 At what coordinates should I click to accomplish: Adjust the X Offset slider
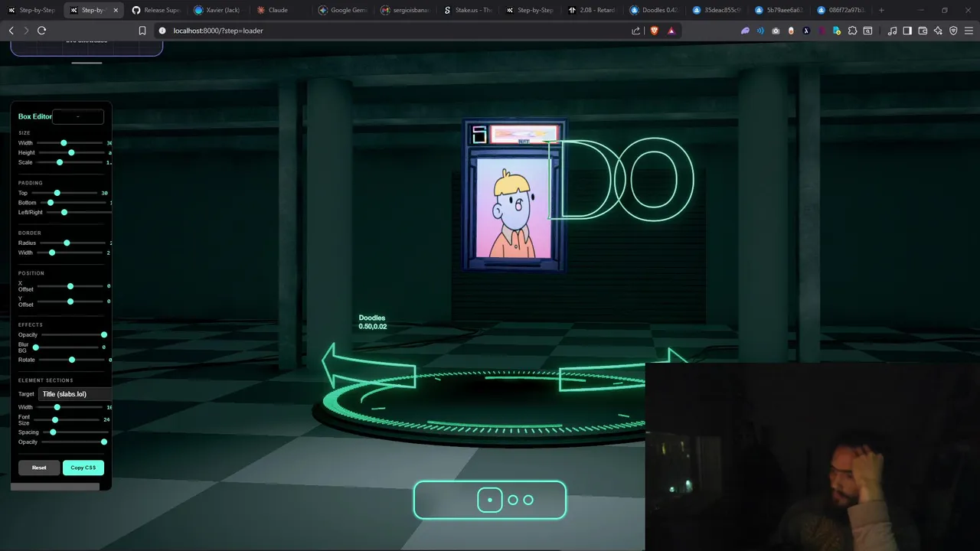tap(70, 286)
